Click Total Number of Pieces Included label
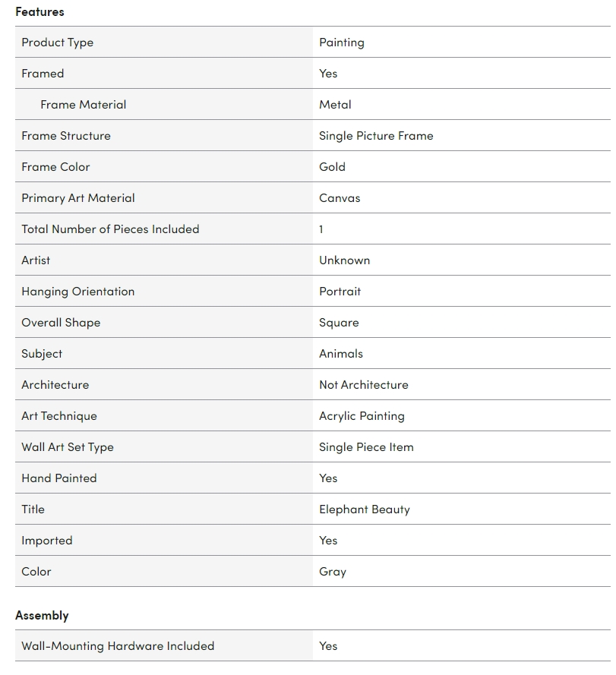Image resolution: width=616 pixels, height=675 pixels. click(110, 229)
